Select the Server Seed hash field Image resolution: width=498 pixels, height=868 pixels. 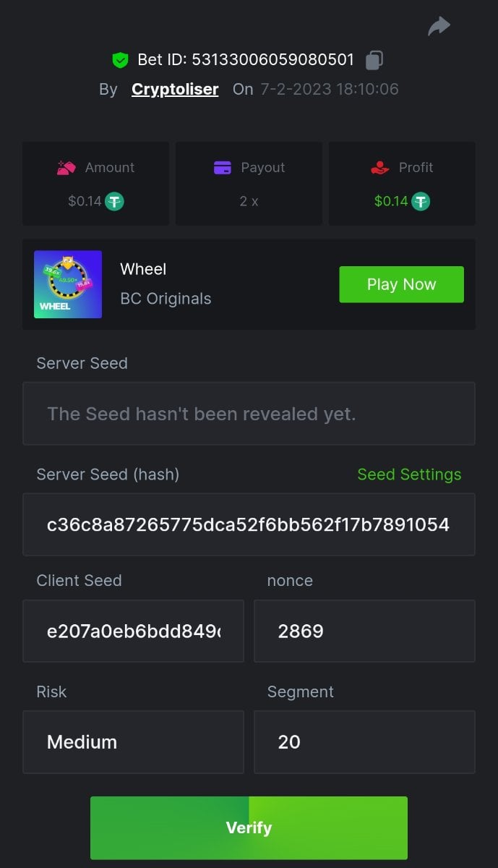tap(249, 524)
